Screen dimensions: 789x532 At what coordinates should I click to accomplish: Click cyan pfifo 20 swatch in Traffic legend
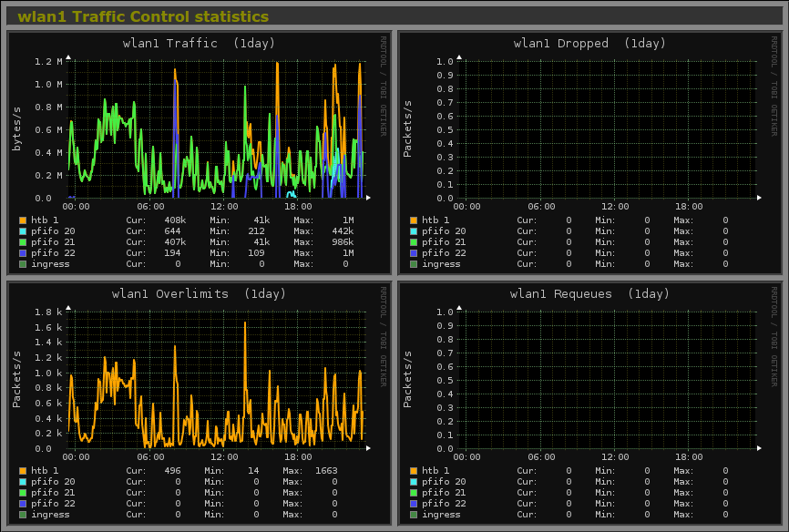pos(23,231)
